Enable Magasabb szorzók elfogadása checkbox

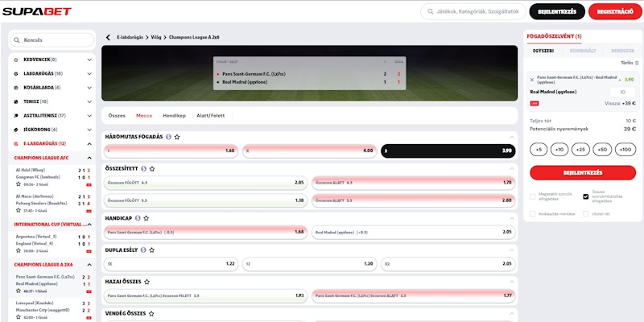pos(533,196)
